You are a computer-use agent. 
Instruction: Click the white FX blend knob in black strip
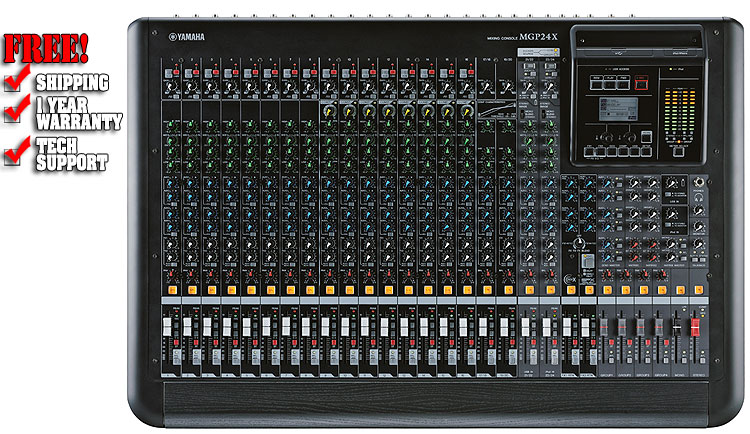click(x=579, y=243)
